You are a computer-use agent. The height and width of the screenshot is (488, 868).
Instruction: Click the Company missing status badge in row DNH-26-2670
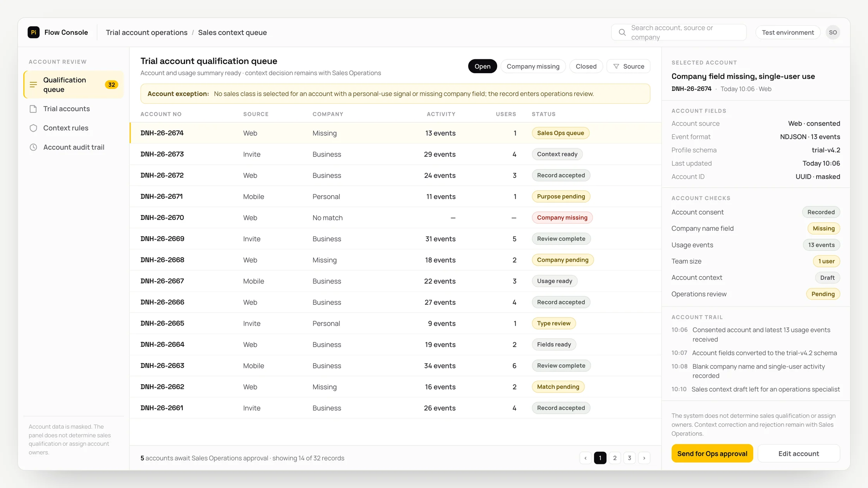562,218
